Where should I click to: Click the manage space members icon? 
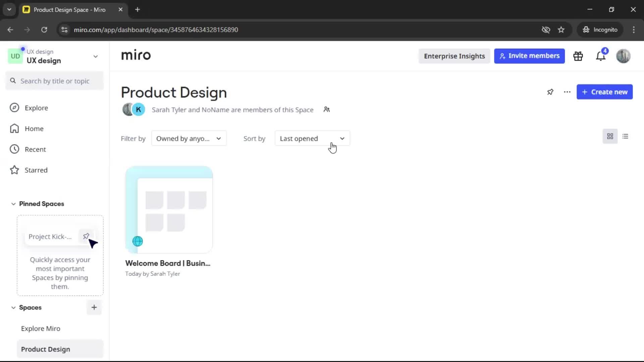327,110
